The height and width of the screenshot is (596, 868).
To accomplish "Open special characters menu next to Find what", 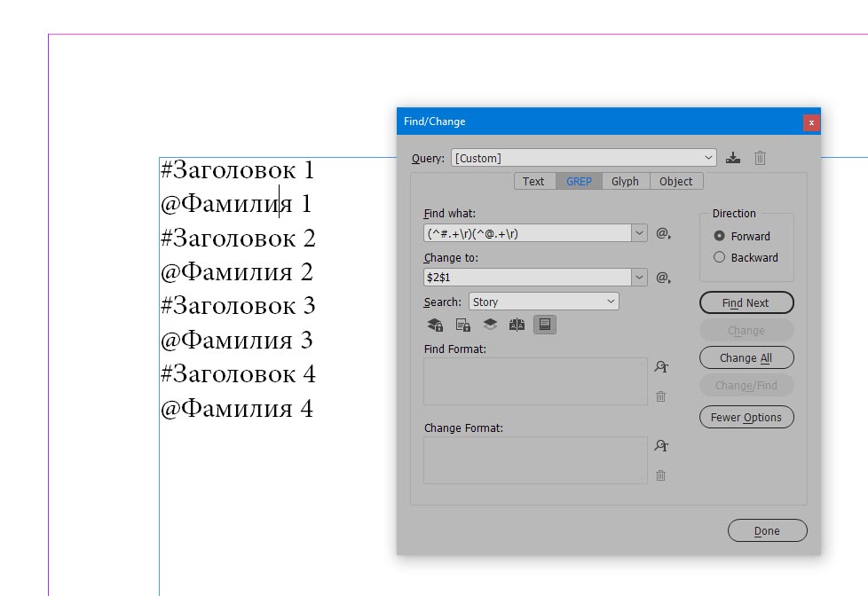I will pyautogui.click(x=663, y=233).
